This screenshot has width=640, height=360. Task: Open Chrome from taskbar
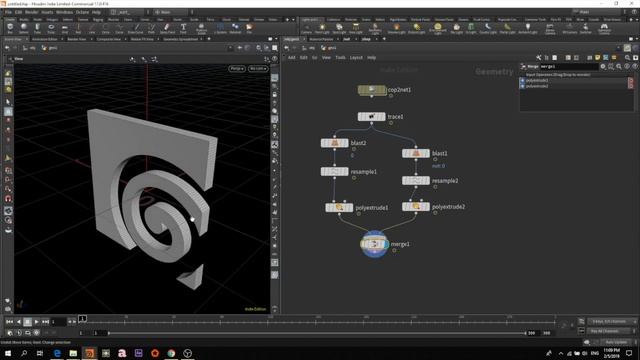pyautogui.click(x=171, y=353)
